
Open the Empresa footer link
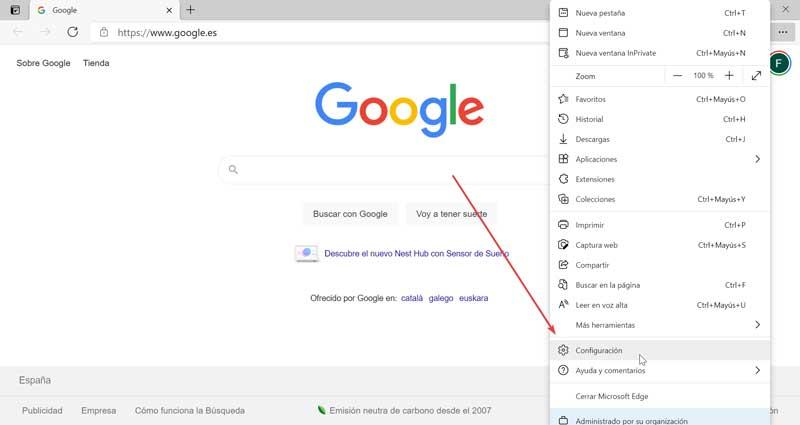98,410
